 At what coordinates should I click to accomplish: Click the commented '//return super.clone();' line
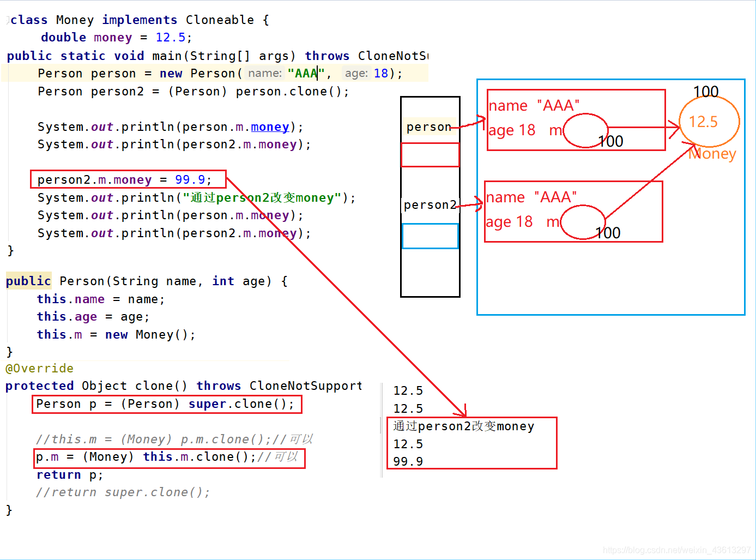123,492
